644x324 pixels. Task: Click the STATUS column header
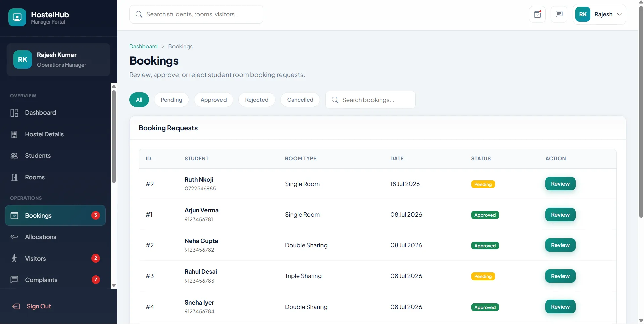point(481,159)
